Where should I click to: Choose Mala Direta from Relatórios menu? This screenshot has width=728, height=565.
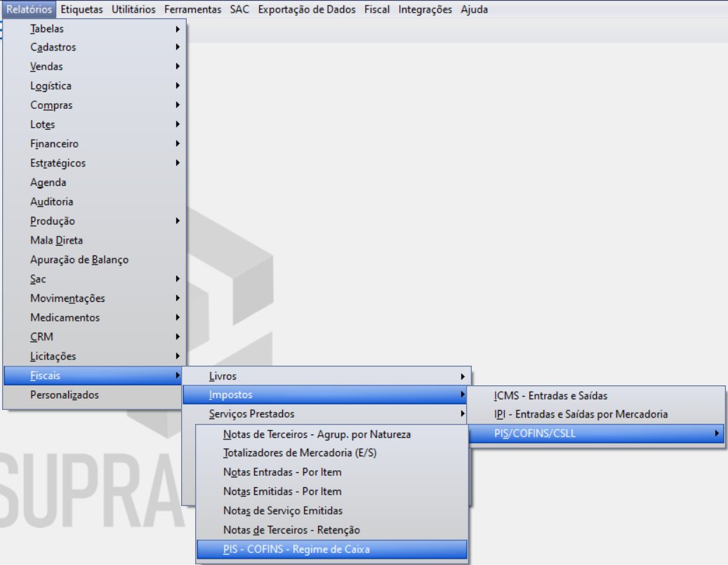[x=56, y=241]
